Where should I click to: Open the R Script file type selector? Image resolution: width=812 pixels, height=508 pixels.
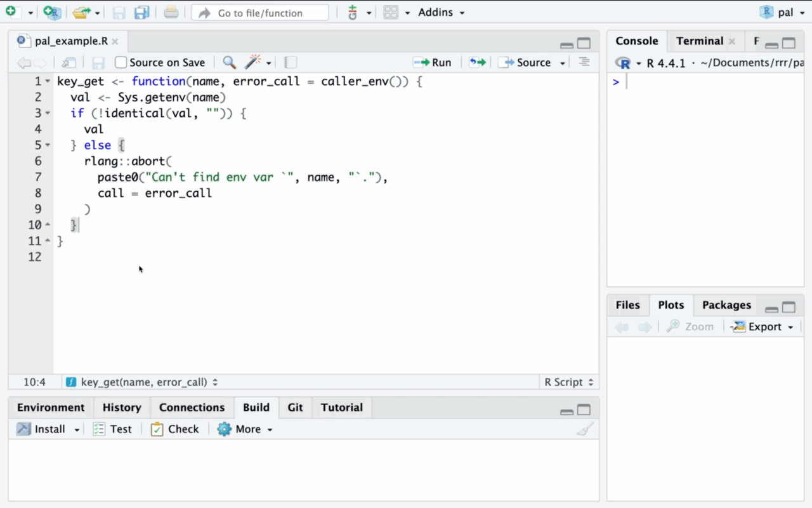(568, 382)
